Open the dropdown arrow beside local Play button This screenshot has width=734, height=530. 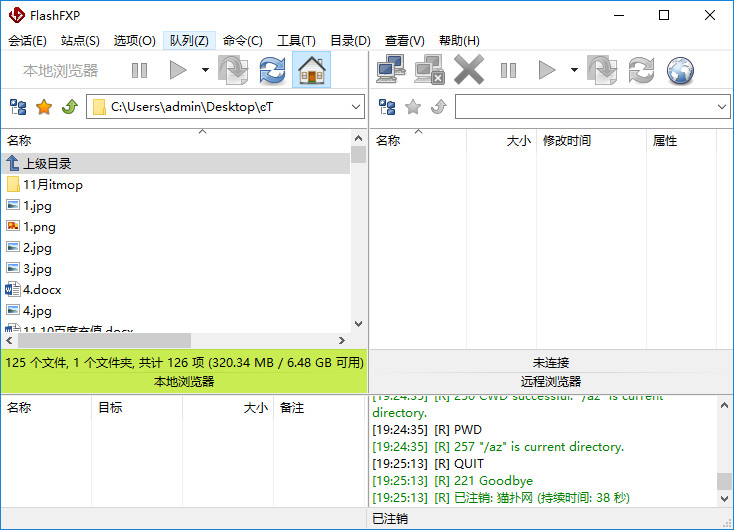coord(205,70)
